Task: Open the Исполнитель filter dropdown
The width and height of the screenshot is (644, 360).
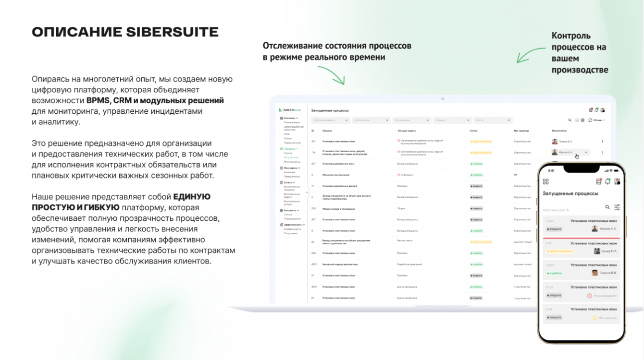Action: (371, 120)
